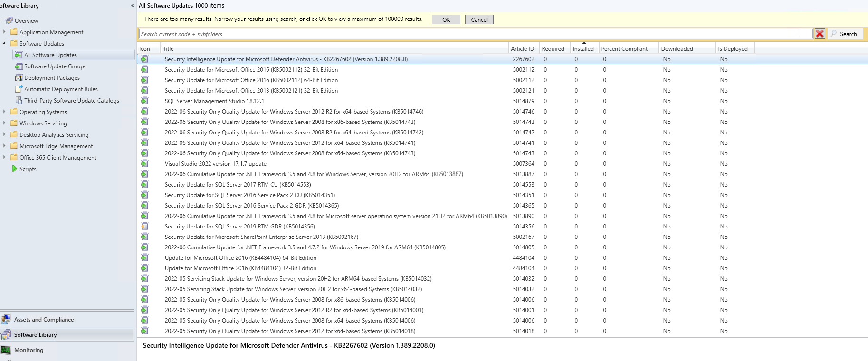Click the Software Updates folder icon

(14, 43)
